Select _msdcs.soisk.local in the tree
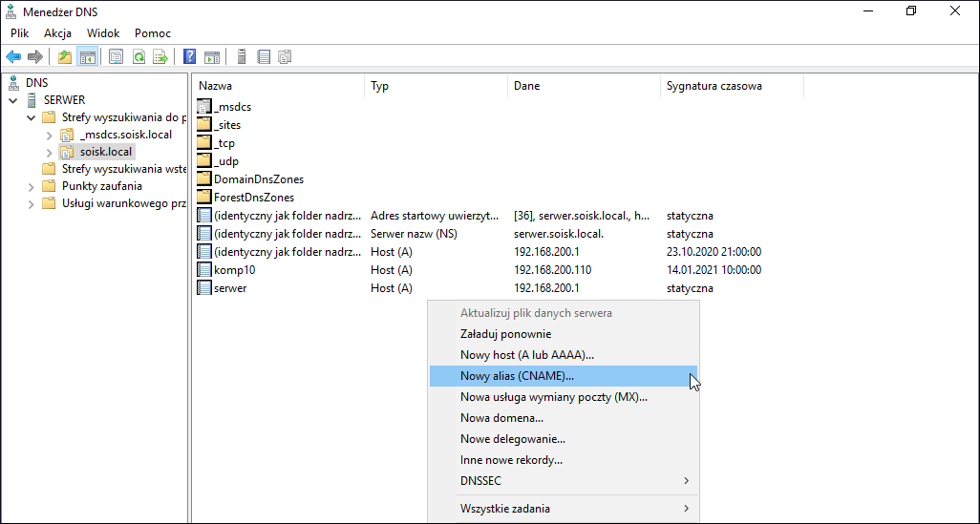The width and height of the screenshot is (980, 524). (126, 135)
